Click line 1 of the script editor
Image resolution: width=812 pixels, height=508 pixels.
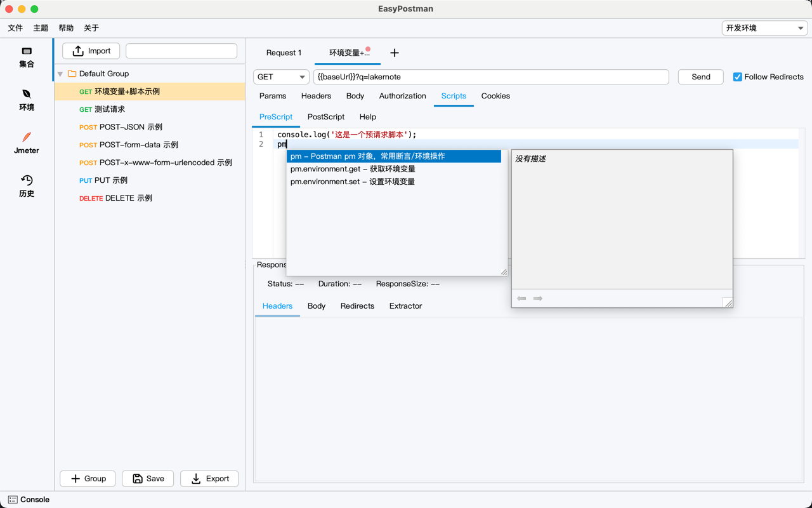click(537, 135)
